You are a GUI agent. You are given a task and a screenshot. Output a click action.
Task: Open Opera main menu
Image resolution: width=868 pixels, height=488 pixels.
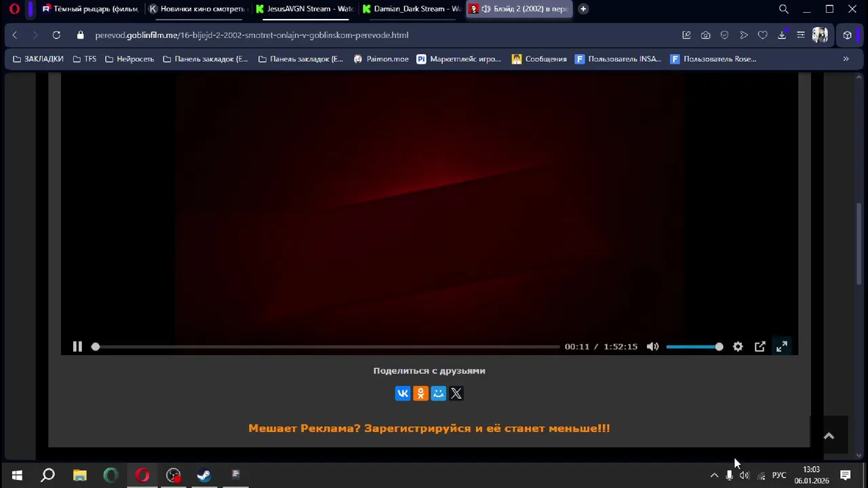[x=14, y=9]
